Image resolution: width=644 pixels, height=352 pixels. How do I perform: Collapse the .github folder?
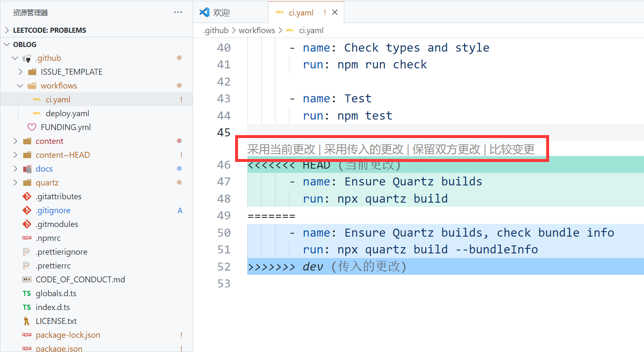pos(15,58)
